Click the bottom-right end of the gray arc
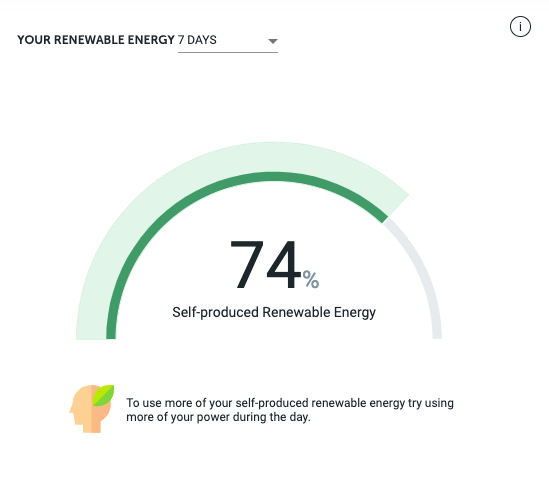This screenshot has height=477, width=549. click(437, 334)
